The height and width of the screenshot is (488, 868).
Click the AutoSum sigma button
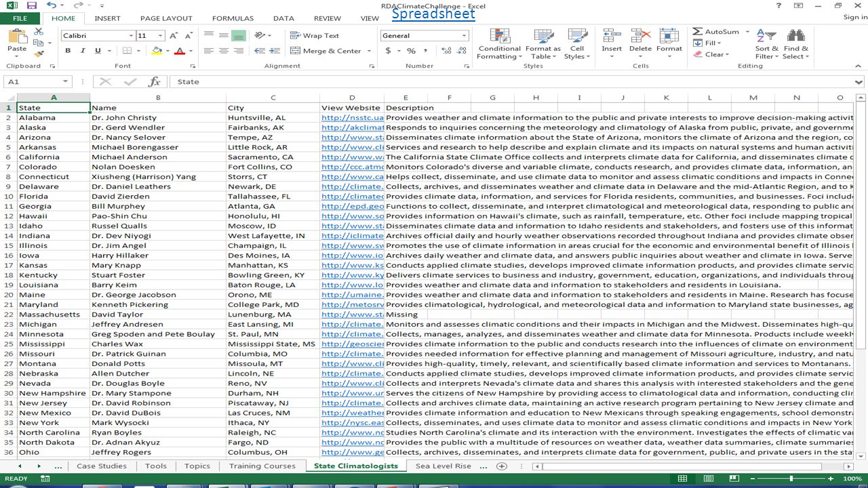pyautogui.click(x=716, y=32)
